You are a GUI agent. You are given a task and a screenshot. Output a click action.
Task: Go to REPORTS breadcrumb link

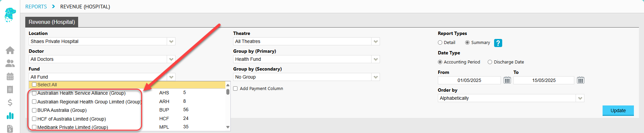pyautogui.click(x=36, y=7)
